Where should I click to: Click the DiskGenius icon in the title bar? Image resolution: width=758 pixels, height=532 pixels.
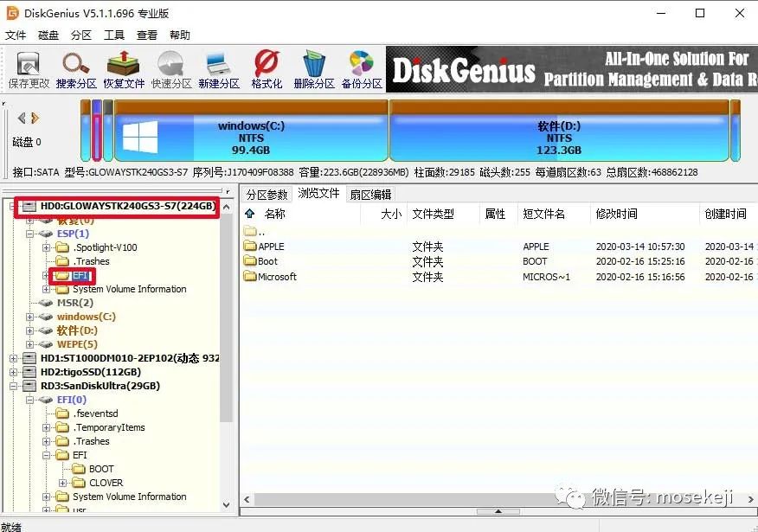11,13
